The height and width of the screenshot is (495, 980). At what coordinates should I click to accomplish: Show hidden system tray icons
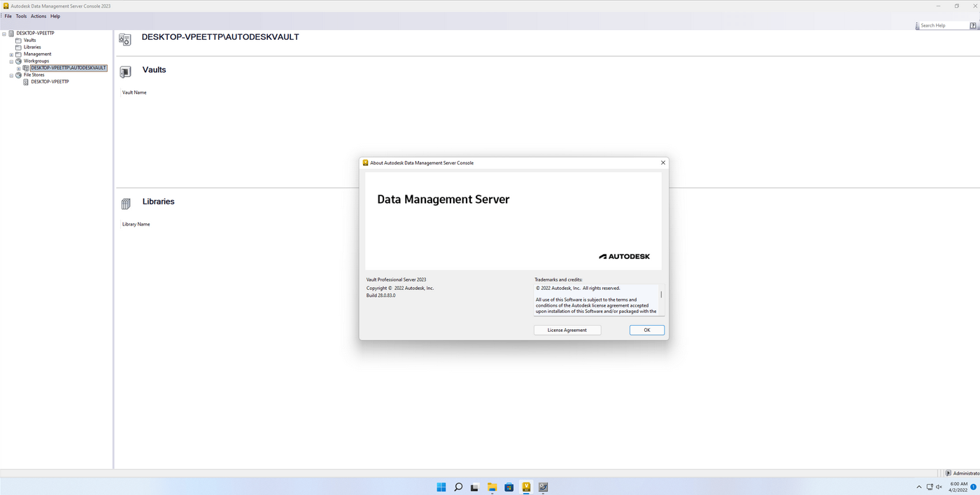(x=919, y=487)
